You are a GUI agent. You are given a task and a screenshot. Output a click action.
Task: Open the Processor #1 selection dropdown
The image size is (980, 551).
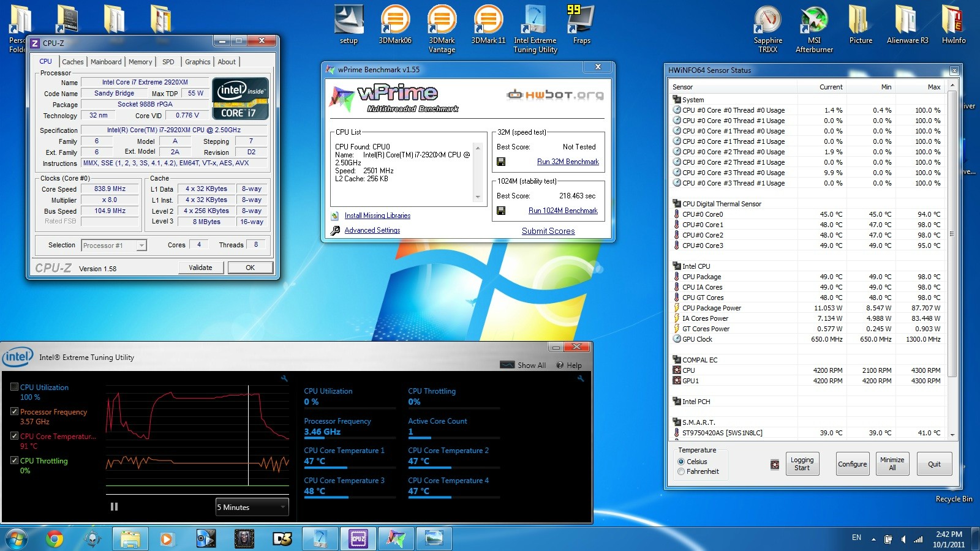(141, 246)
